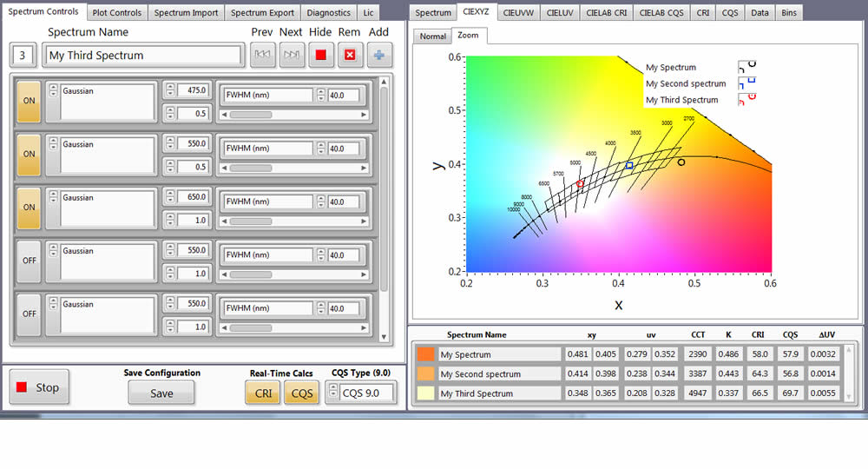Step the 475.0 wavelength value
868x469 pixels.
170,89
